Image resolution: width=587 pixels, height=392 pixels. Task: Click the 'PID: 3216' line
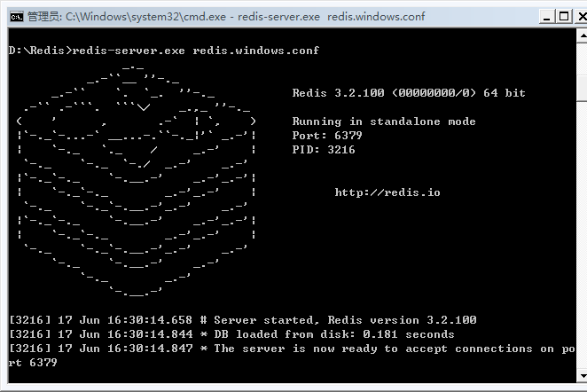pos(324,149)
